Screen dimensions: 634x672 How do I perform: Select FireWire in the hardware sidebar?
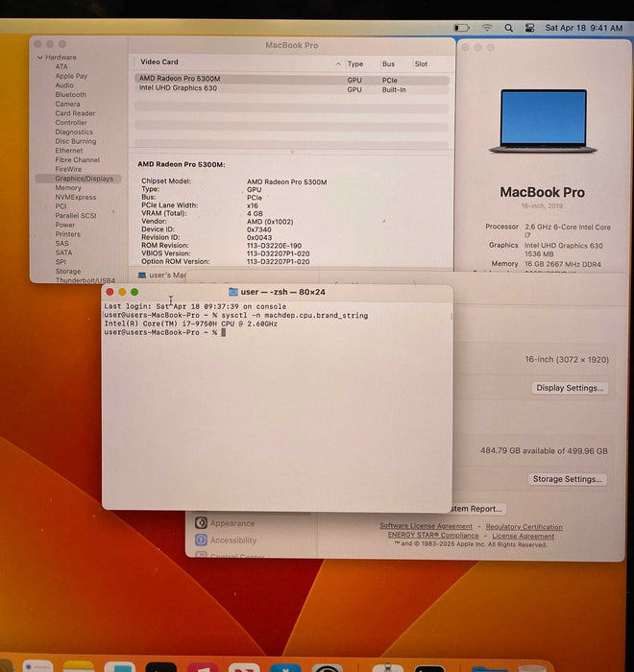[68, 169]
